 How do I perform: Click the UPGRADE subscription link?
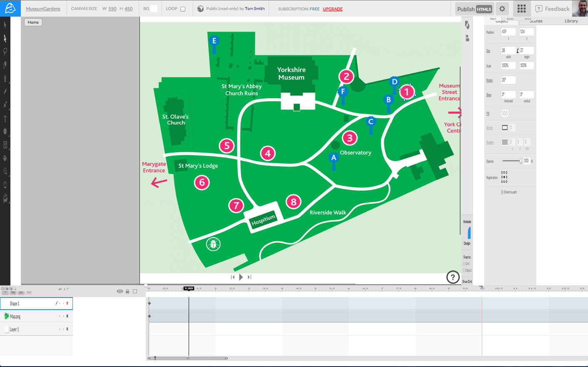coord(333,9)
